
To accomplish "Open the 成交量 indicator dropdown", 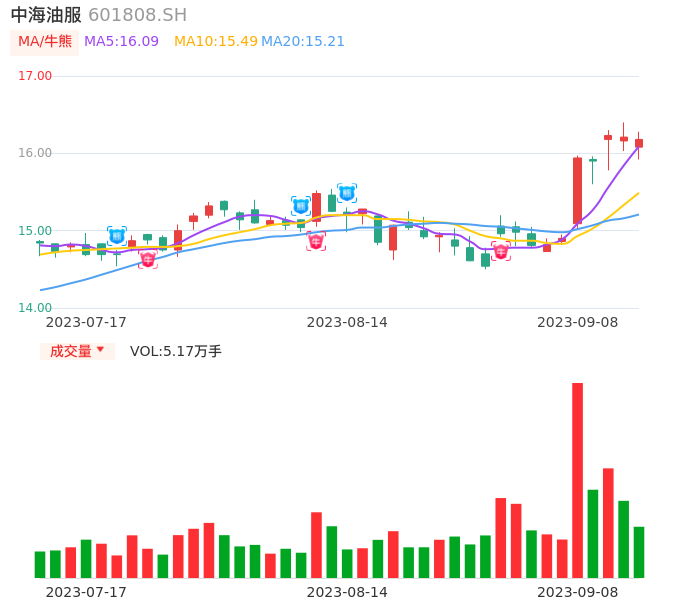I will (77, 351).
